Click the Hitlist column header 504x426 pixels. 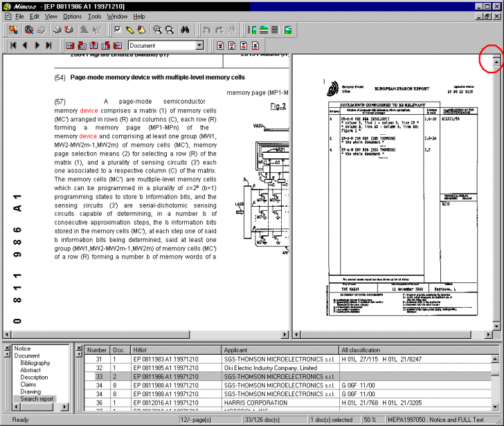(x=176, y=350)
